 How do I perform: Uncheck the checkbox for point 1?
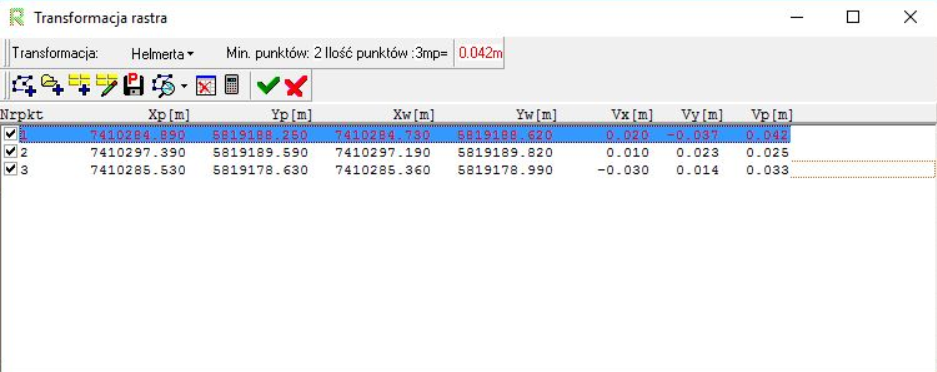(10, 134)
